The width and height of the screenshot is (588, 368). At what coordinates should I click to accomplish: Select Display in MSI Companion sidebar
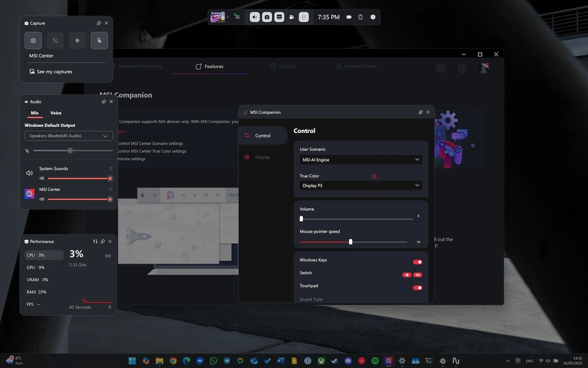coord(263,157)
